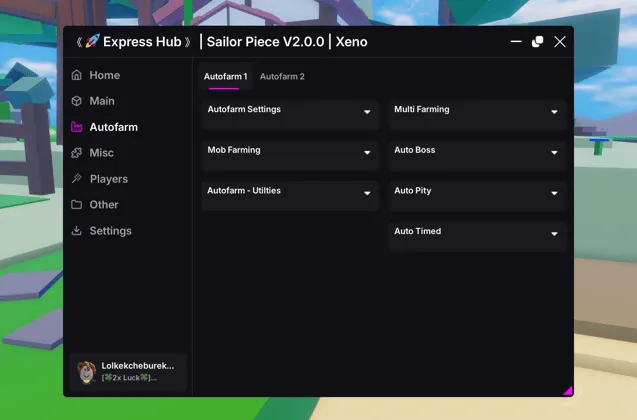Image resolution: width=637 pixels, height=420 pixels.
Task: Switch to the Autofarm 2 tab
Action: pyautogui.click(x=282, y=77)
